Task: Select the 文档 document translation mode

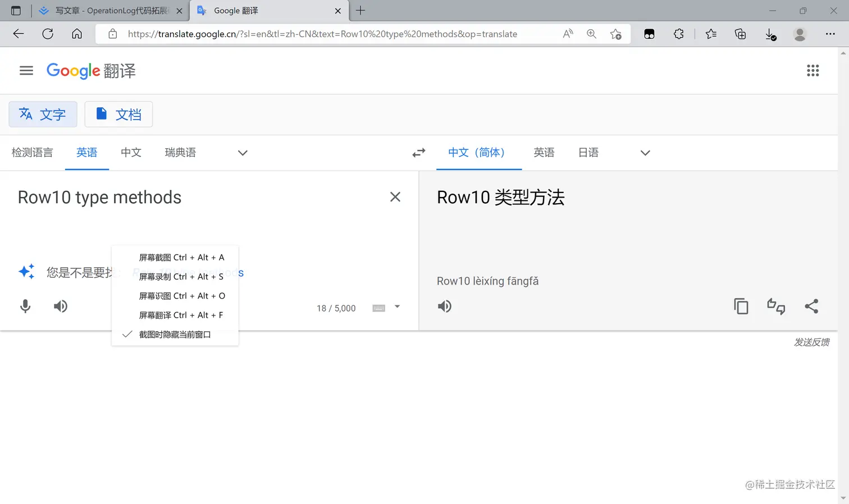Action: (x=118, y=114)
